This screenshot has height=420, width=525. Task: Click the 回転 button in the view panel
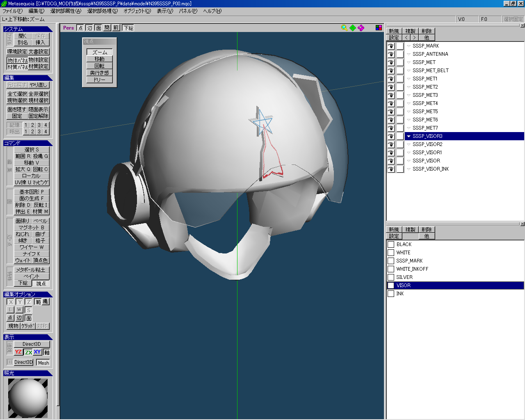(100, 66)
